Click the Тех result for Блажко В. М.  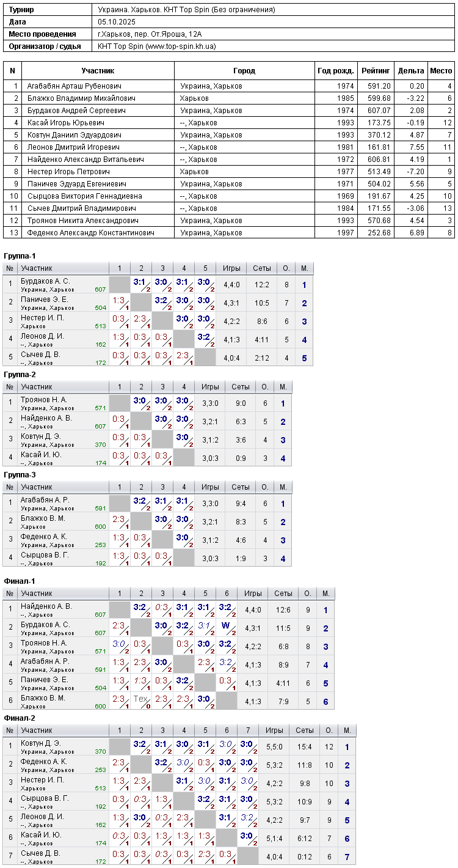[x=140, y=699]
